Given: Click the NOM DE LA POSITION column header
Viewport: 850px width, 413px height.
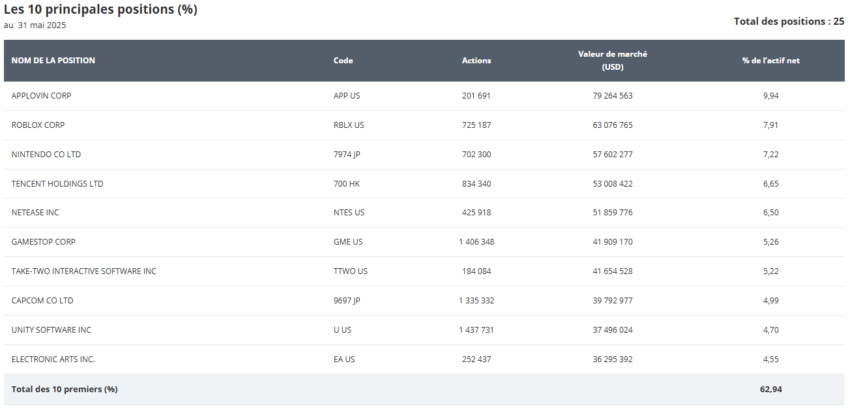Looking at the screenshot, I should (53, 60).
